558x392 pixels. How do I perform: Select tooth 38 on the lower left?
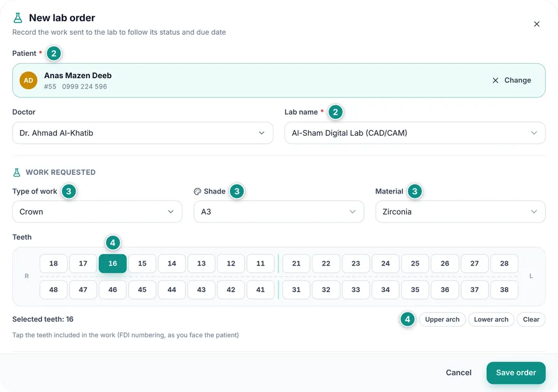click(x=504, y=290)
